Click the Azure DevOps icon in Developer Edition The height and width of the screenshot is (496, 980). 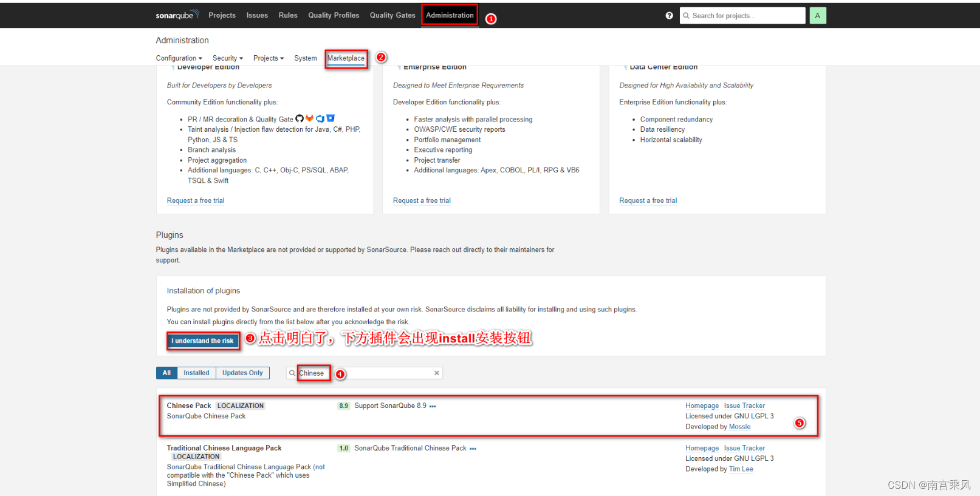320,119
